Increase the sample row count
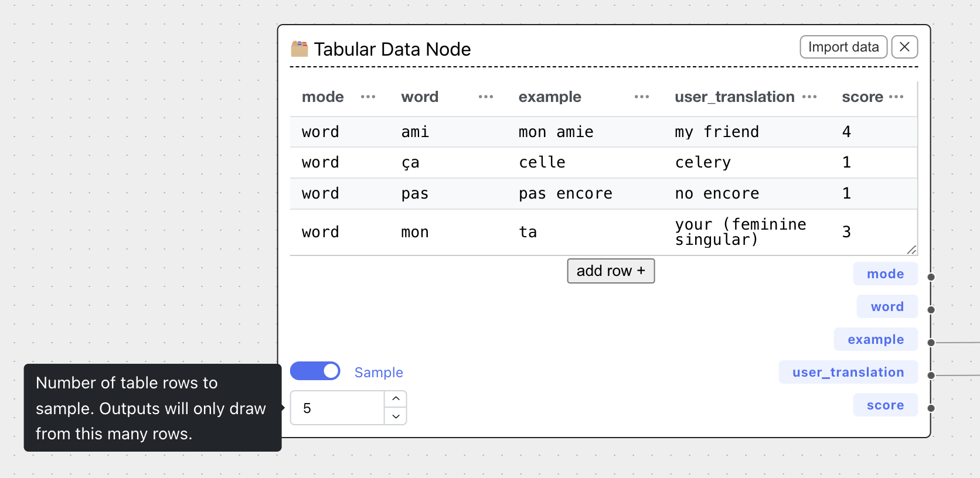The image size is (980, 478). tap(396, 399)
